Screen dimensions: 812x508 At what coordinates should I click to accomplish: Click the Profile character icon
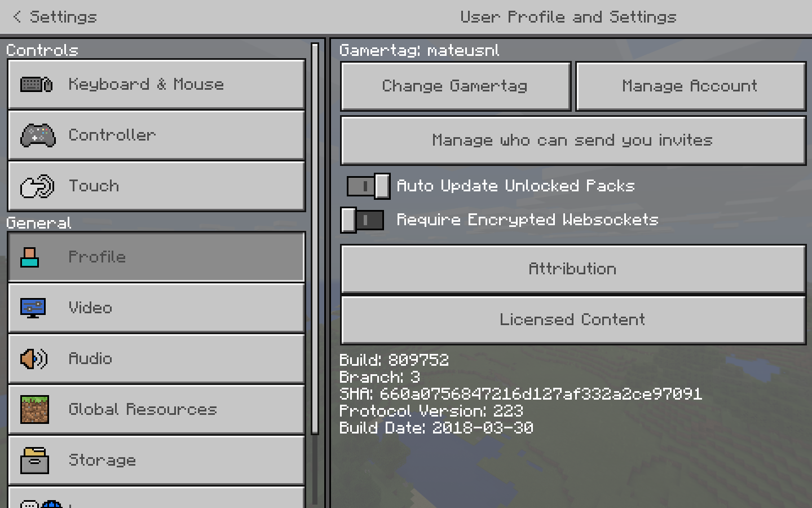(x=29, y=257)
